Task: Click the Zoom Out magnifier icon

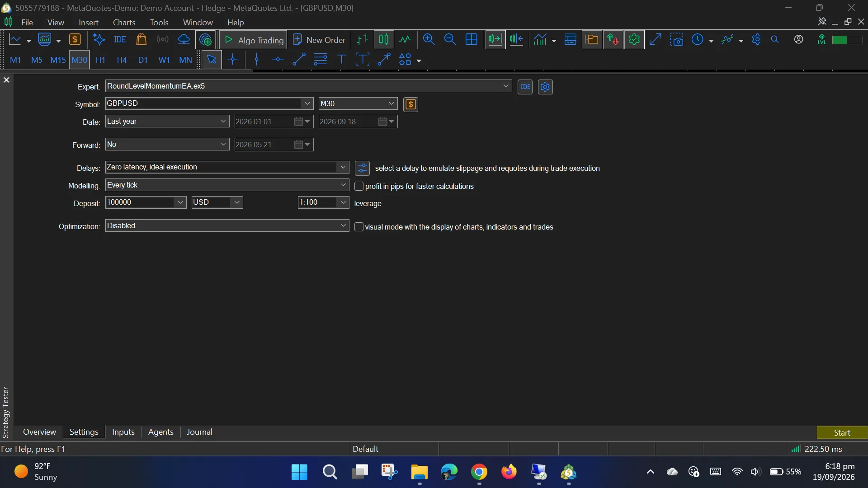Action: (450, 40)
